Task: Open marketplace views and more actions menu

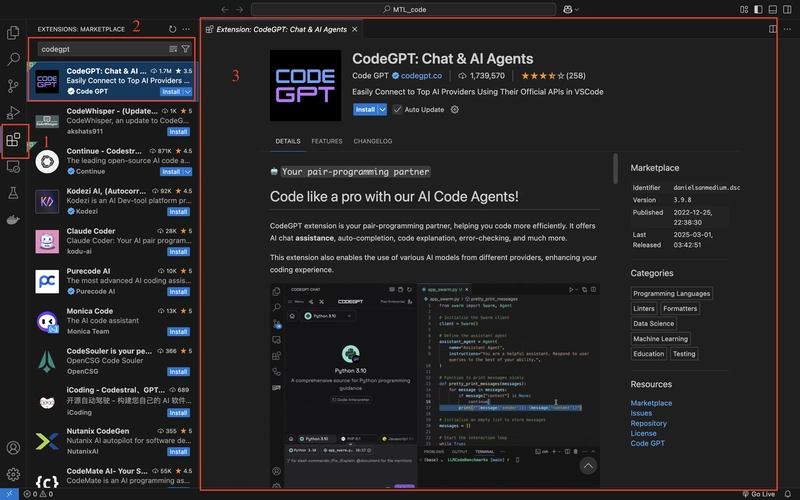Action: pos(186,29)
